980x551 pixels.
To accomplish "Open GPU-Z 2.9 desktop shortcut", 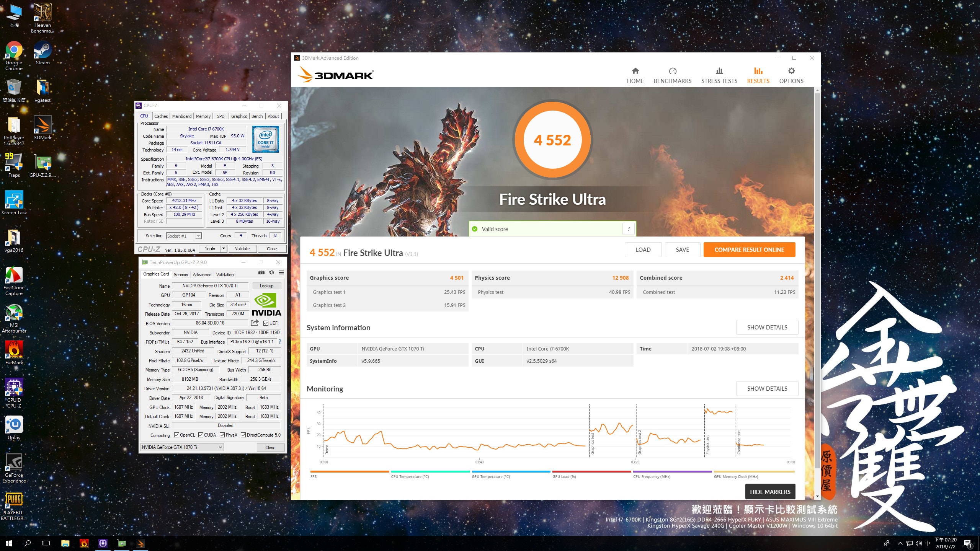I will point(42,165).
